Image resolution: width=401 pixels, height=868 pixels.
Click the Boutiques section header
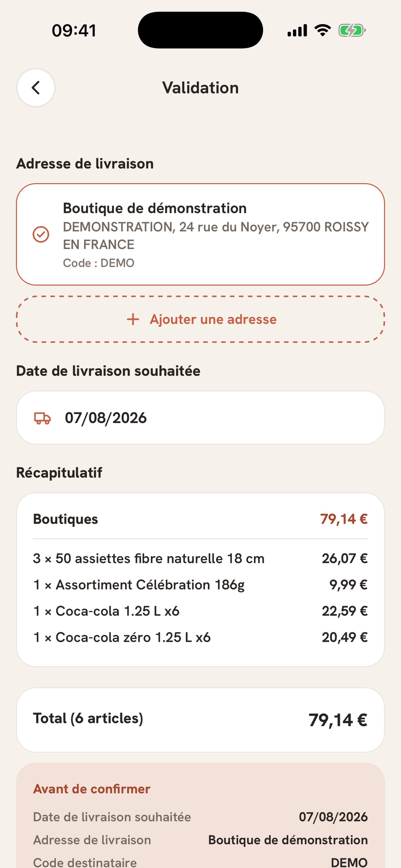65,519
